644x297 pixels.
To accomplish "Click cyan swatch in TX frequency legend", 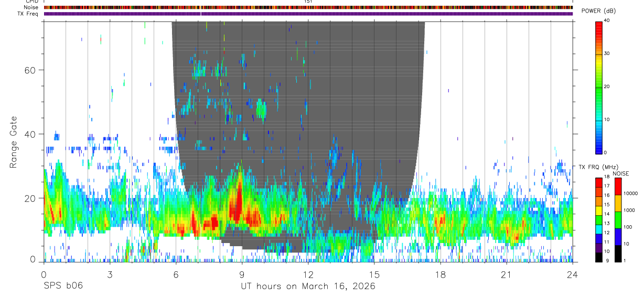I will coord(599,229).
